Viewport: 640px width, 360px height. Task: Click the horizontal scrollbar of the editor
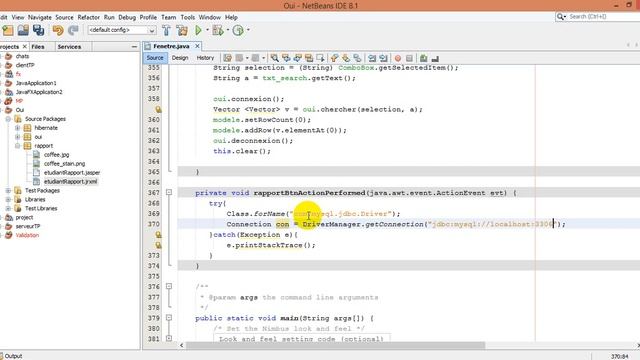335,345
